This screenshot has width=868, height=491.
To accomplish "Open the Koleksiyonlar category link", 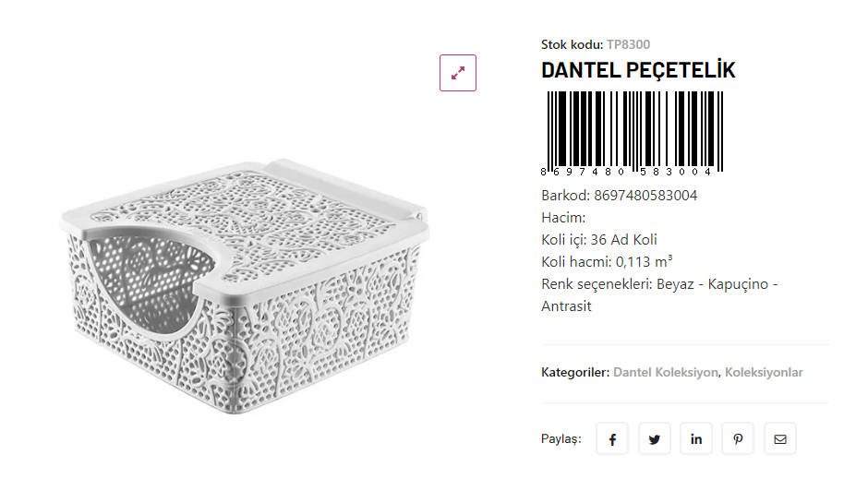I will click(764, 373).
